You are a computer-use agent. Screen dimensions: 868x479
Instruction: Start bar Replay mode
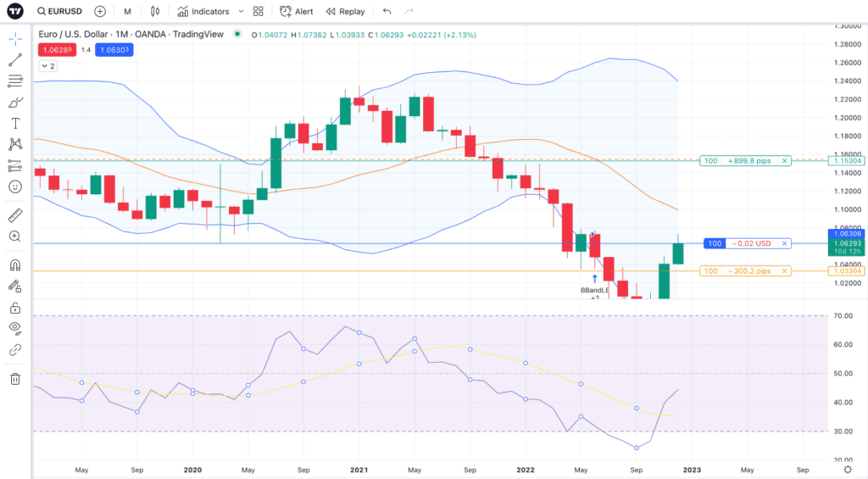pyautogui.click(x=345, y=12)
